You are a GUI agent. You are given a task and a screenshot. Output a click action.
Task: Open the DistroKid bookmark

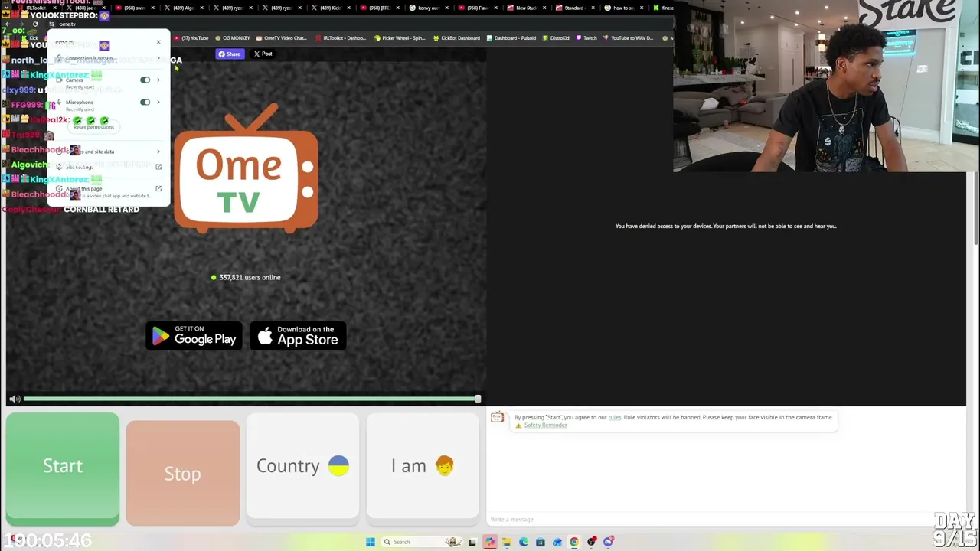555,38
